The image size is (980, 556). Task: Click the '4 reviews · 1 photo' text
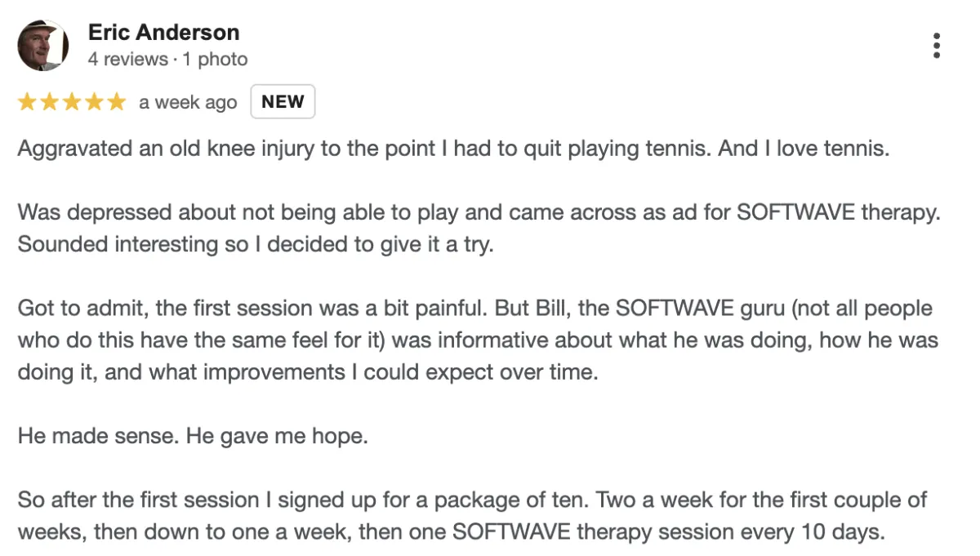167,60
